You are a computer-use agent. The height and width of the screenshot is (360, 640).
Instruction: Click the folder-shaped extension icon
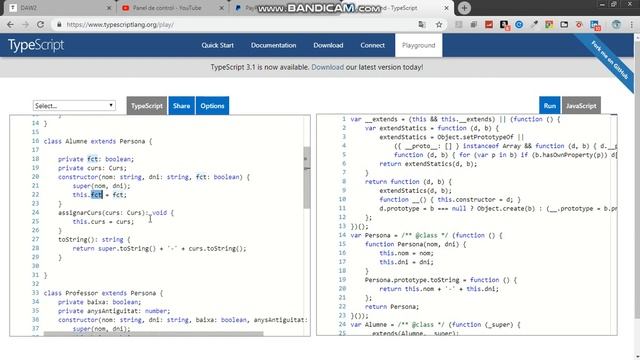[564, 24]
